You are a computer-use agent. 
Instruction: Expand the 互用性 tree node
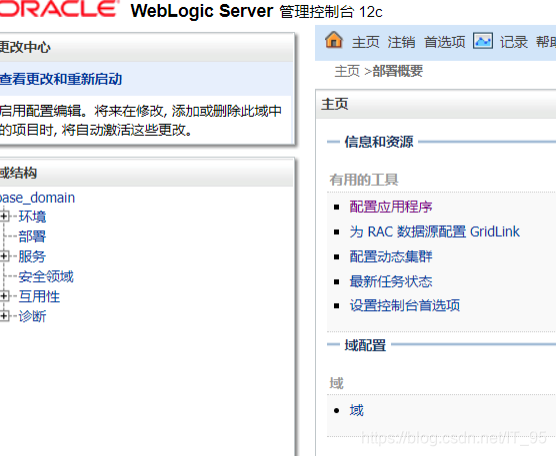coord(4,296)
